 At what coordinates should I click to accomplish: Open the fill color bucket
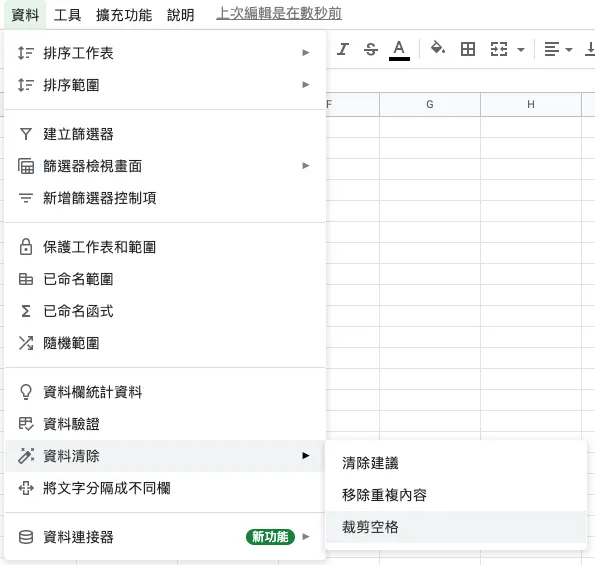point(438,49)
